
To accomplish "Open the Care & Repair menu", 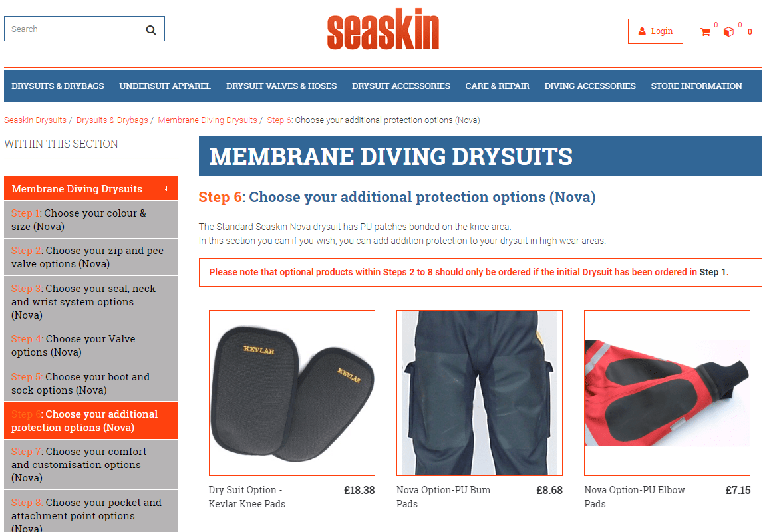I will coord(497,86).
